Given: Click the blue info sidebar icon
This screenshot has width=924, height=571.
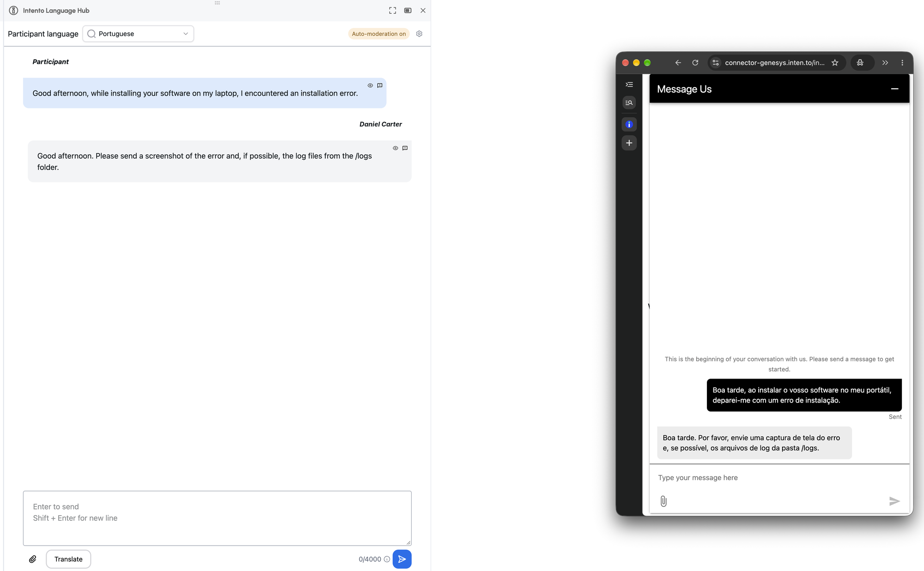Looking at the screenshot, I should 629,125.
